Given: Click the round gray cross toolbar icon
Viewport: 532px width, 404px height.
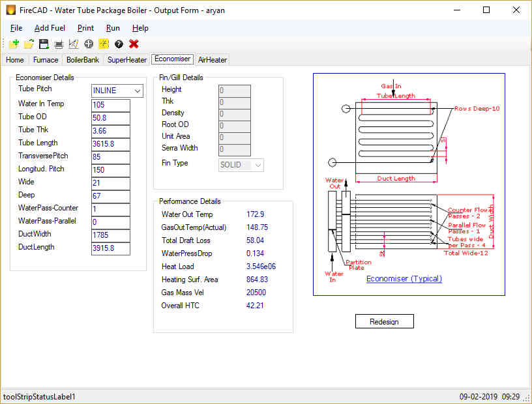Looking at the screenshot, I should pos(89,44).
